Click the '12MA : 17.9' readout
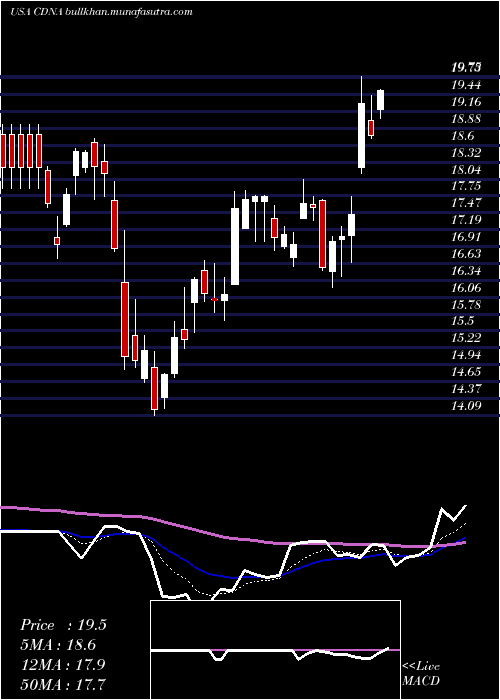Screen dimensions: 500x700 63,665
